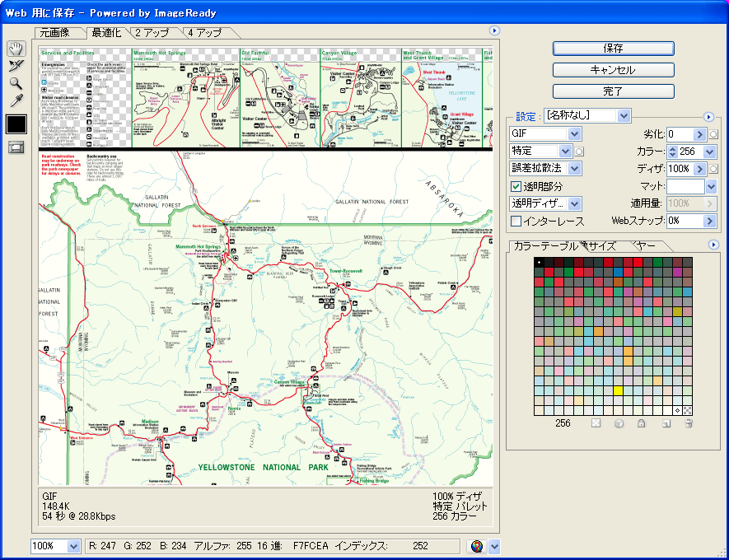Select the Slice Select tool
This screenshot has width=729, height=560.
[16, 66]
